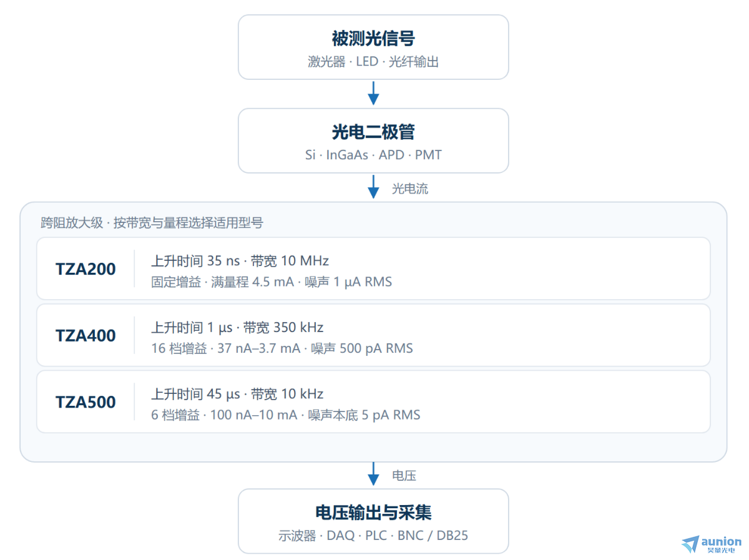Click the arrow labeled 光电流
This screenshot has width=749, height=560.
(x=373, y=187)
